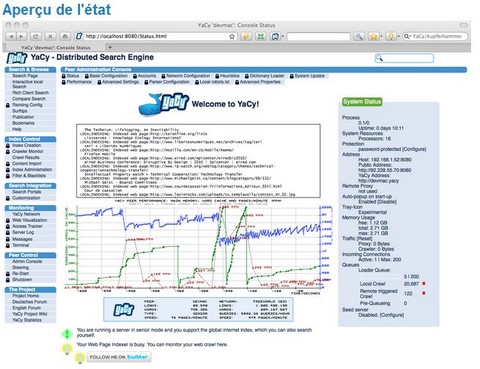This screenshot has width=480, height=369.
Task: Select the Performance admin menu item
Action: point(79,82)
